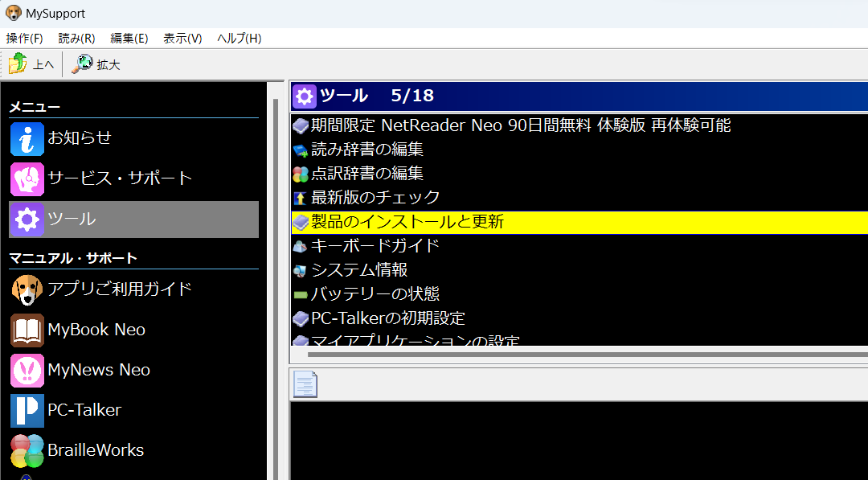The height and width of the screenshot is (480, 868).
Task: Click the メニュー section heading
Action: point(35,107)
